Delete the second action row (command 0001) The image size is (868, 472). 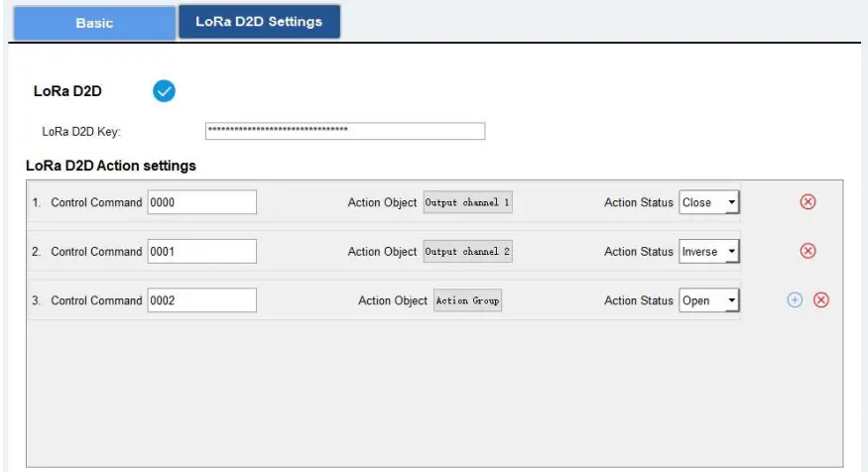click(x=807, y=251)
